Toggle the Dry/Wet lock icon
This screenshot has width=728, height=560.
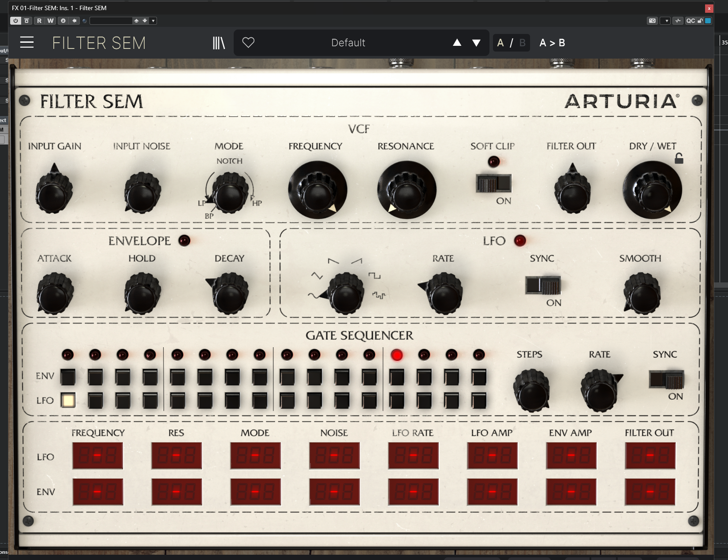click(x=679, y=158)
